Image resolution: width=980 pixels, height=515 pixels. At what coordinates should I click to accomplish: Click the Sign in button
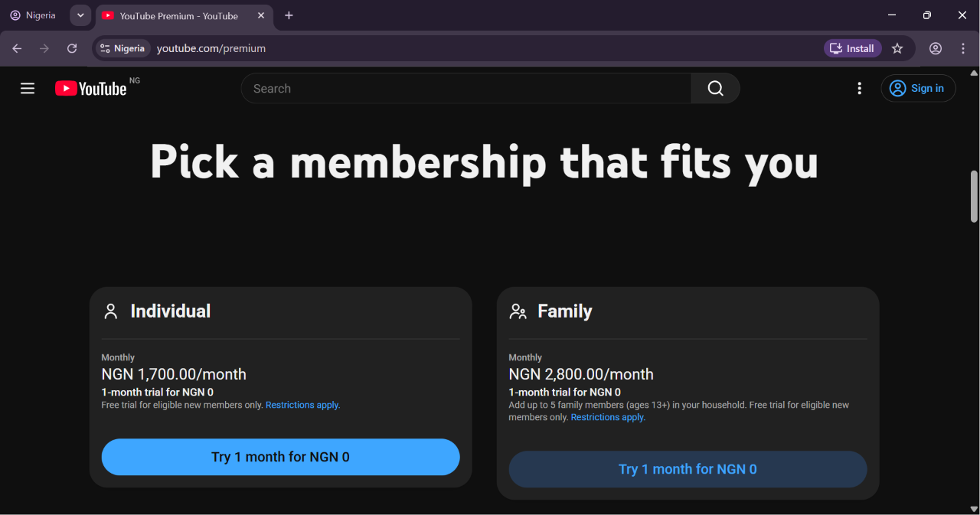[x=918, y=89]
